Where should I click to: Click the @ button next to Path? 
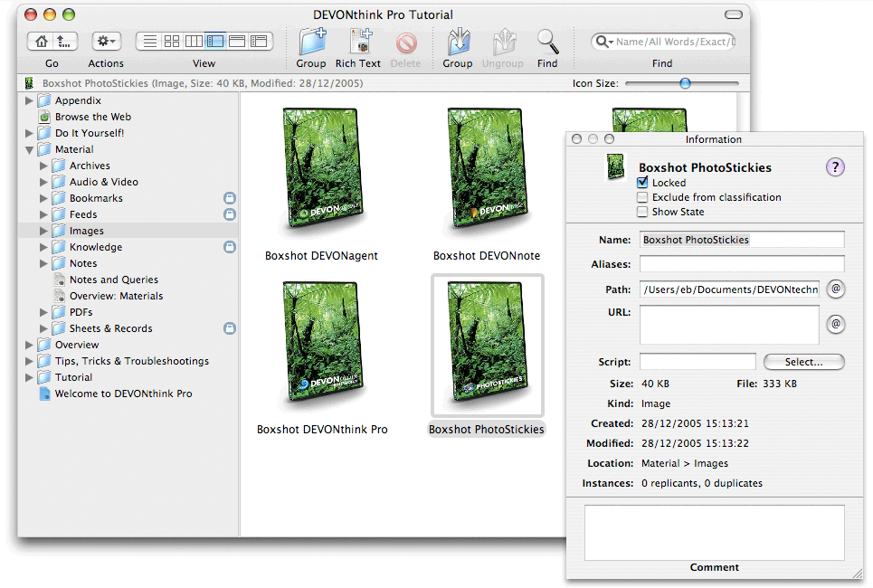(x=836, y=289)
